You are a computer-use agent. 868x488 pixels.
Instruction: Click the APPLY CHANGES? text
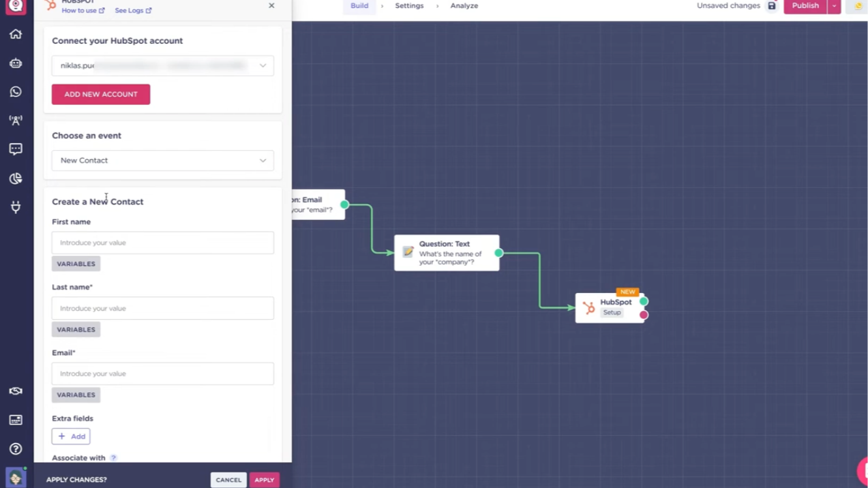pyautogui.click(x=76, y=480)
